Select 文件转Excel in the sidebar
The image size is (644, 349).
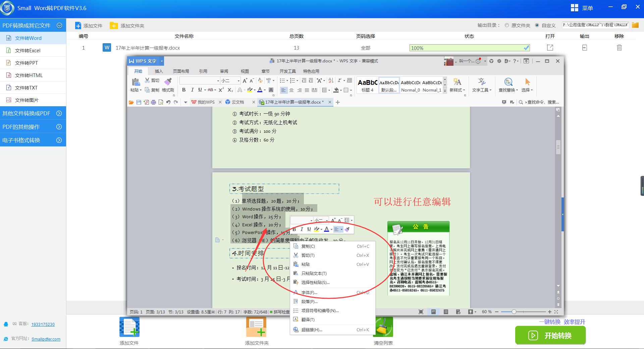click(33, 50)
